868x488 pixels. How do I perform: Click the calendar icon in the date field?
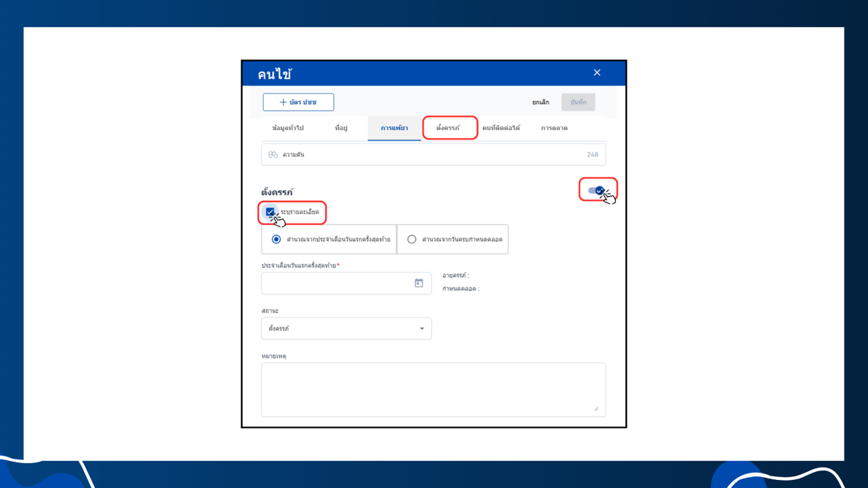point(418,283)
